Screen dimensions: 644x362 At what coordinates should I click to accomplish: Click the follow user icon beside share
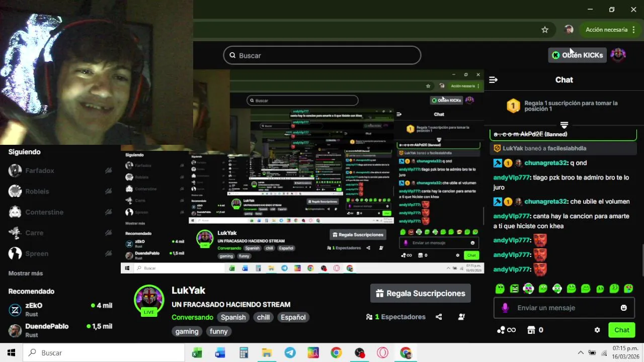point(461,317)
